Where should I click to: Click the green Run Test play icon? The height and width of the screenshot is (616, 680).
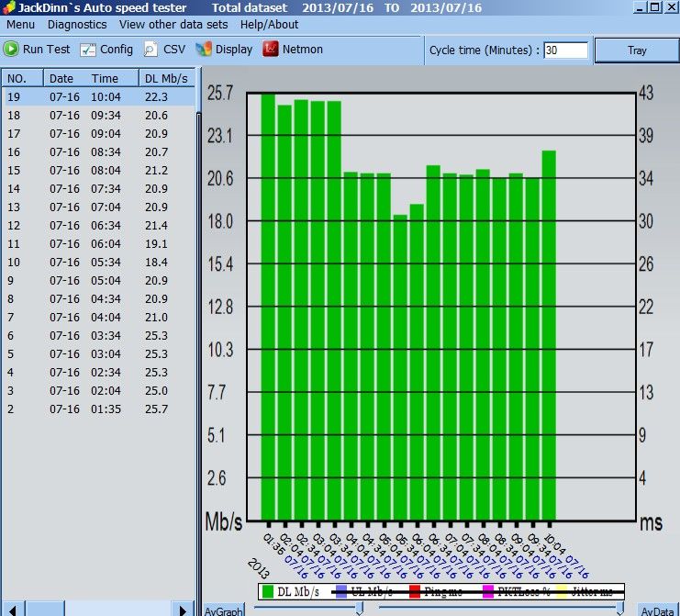[x=11, y=49]
